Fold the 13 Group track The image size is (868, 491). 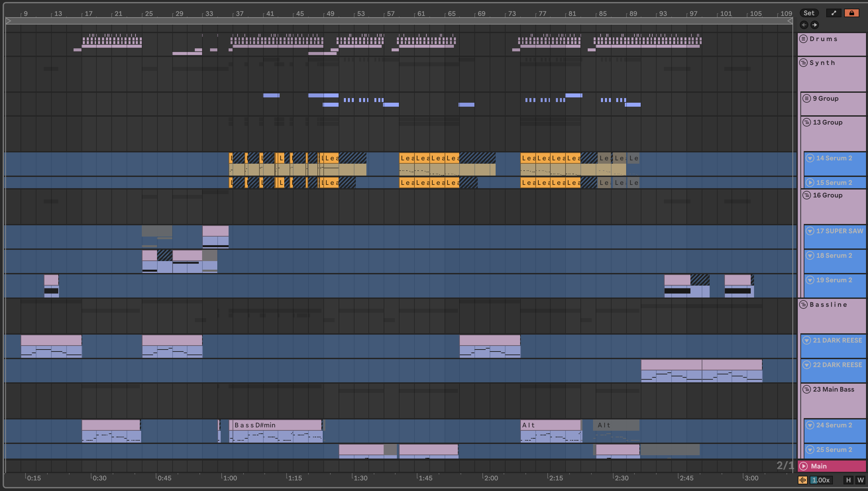(807, 122)
